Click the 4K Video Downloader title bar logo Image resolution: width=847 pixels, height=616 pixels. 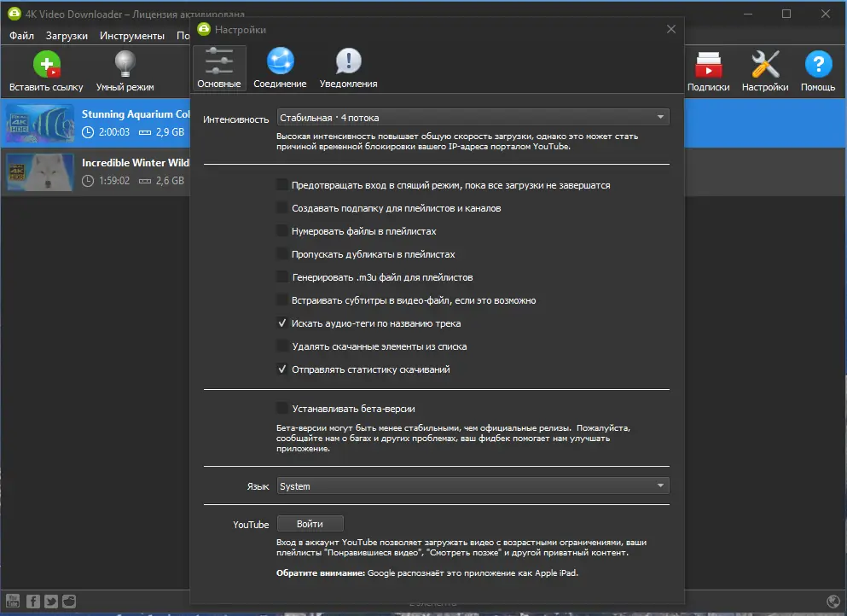pyautogui.click(x=15, y=14)
